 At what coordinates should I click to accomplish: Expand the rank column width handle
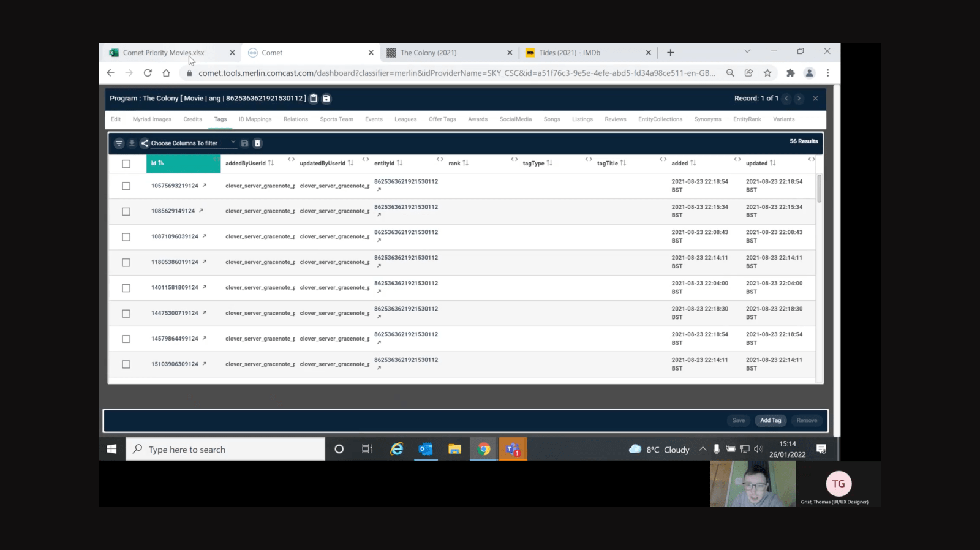[x=514, y=159]
